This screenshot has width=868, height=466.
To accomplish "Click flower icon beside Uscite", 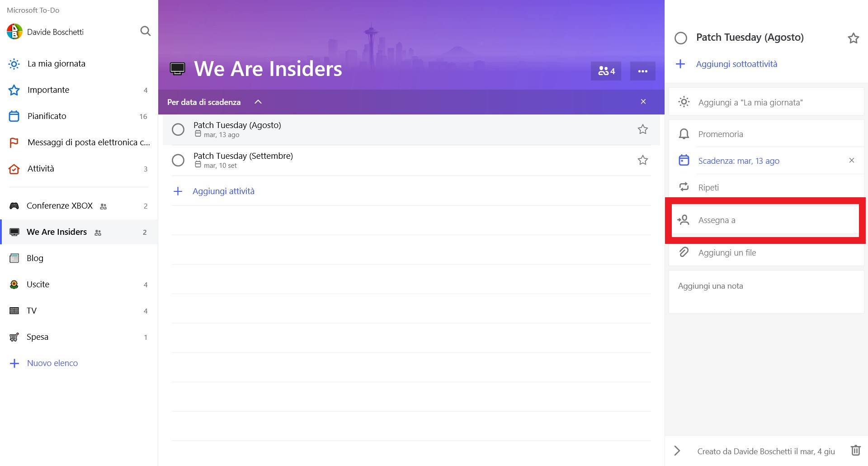I will 14,285.
